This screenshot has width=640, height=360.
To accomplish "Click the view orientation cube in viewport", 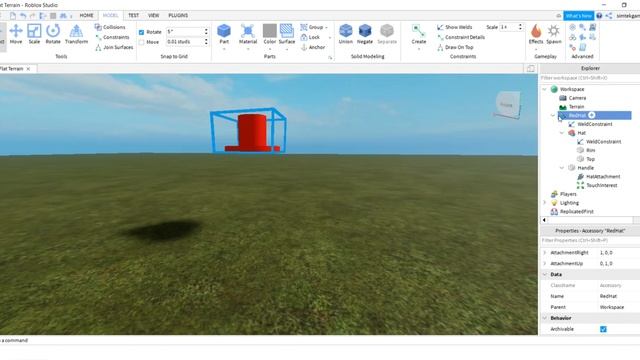I will (x=507, y=105).
